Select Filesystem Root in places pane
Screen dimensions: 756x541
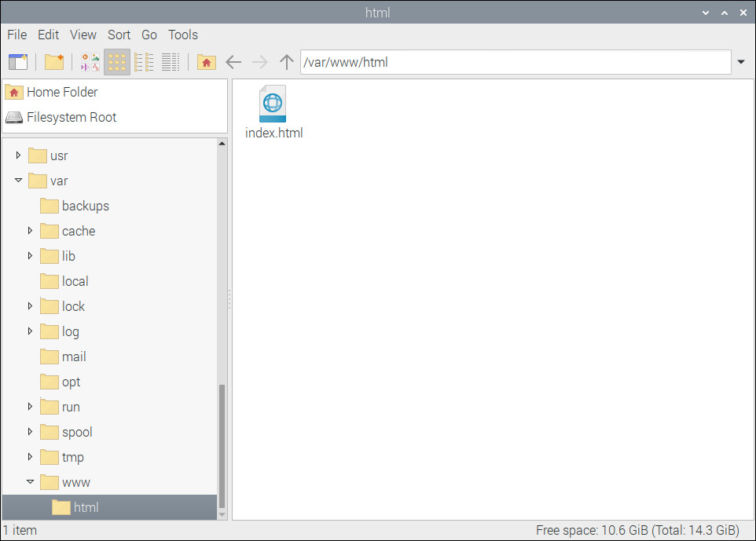115,117
